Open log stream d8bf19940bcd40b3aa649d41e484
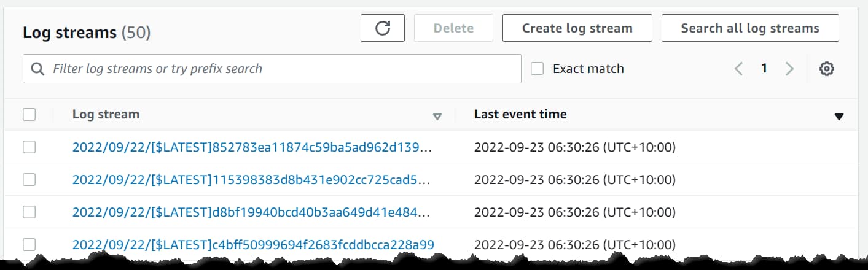This screenshot has width=868, height=270. [x=251, y=212]
